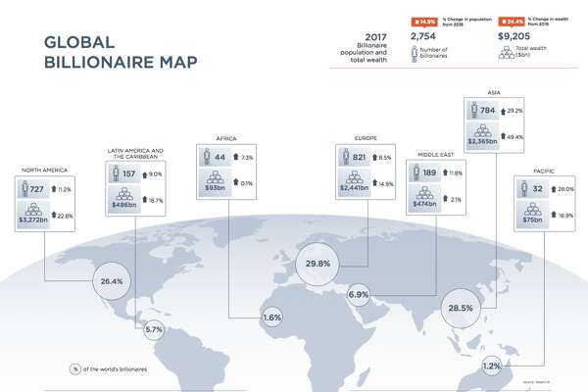
Task: Click the gold bars icon above $2,441bn
Action: pyautogui.click(x=355, y=177)
